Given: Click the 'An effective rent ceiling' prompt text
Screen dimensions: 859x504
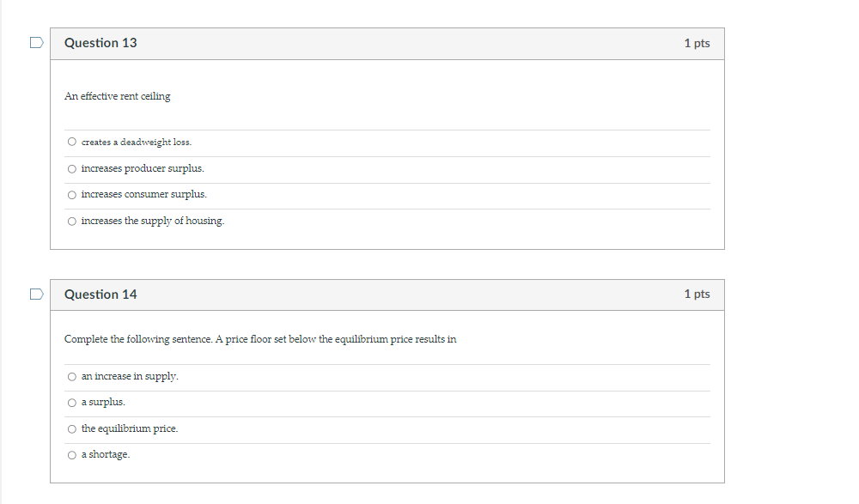Looking at the screenshot, I should click(x=117, y=96).
